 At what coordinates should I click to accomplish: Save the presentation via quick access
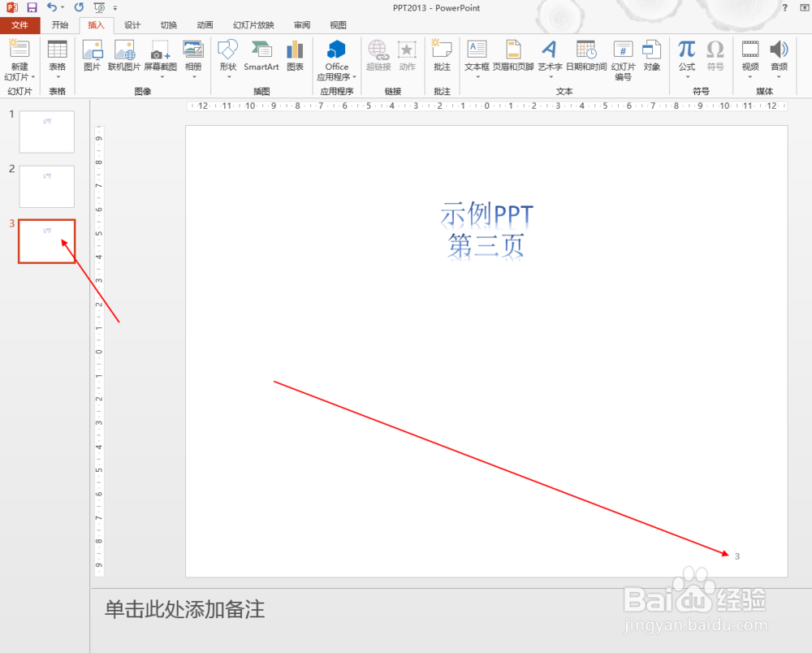(32, 7)
